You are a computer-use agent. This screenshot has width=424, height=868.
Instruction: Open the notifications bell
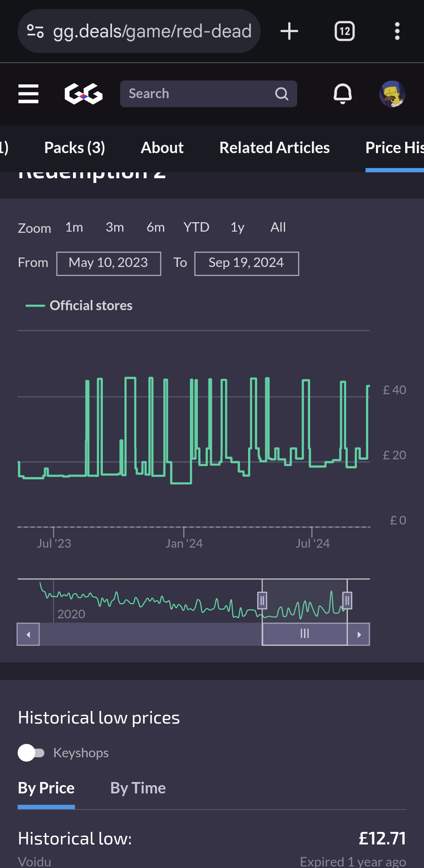point(342,94)
